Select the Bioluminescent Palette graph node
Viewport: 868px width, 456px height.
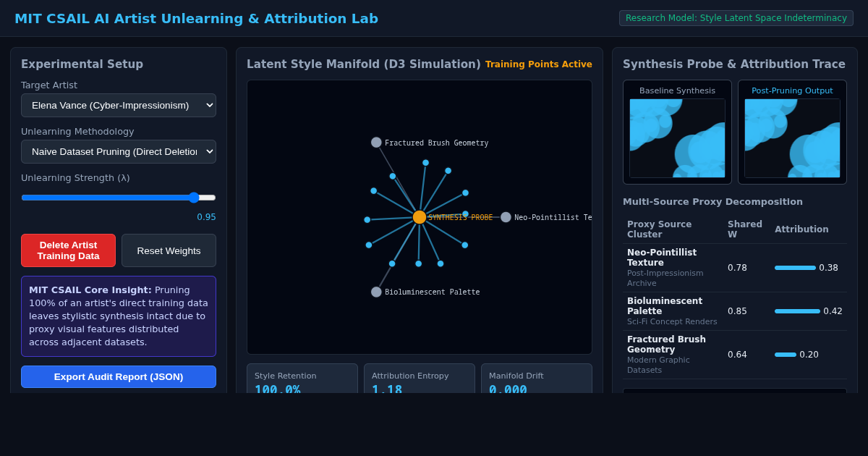[376, 292]
